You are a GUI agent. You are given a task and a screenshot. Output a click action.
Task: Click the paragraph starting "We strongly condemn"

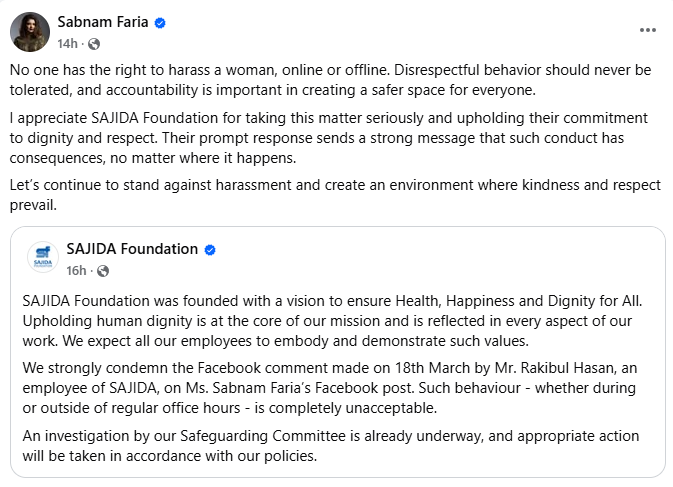(330, 388)
